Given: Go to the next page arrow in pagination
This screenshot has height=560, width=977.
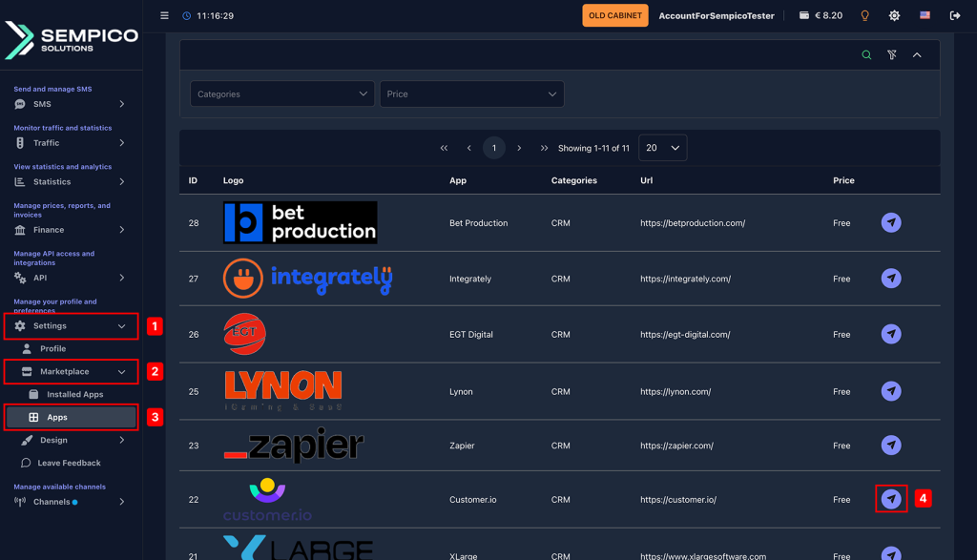Looking at the screenshot, I should pos(519,148).
